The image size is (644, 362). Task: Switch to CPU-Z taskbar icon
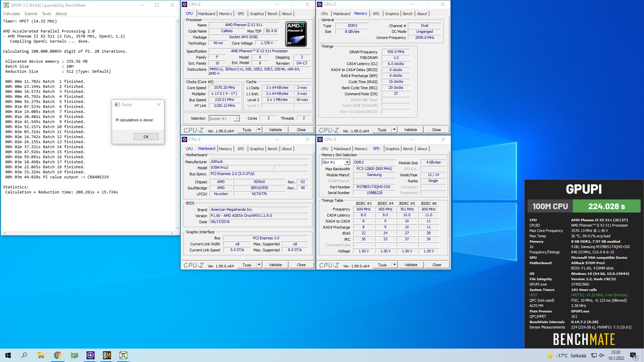tap(91, 355)
